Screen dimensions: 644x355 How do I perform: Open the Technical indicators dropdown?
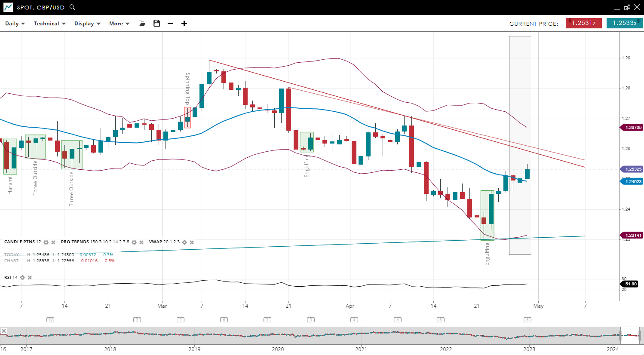[49, 24]
